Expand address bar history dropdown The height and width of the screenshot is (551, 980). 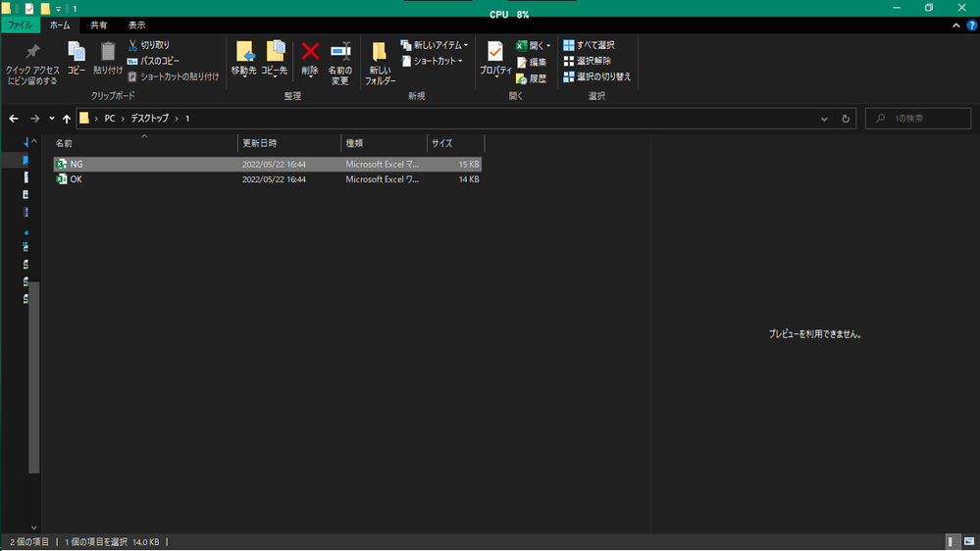coord(824,119)
